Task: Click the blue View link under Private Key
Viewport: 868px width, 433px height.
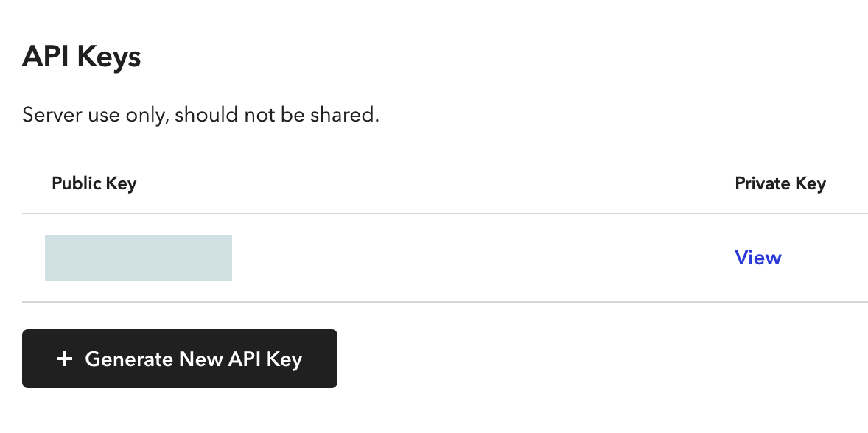Action: pyautogui.click(x=757, y=257)
